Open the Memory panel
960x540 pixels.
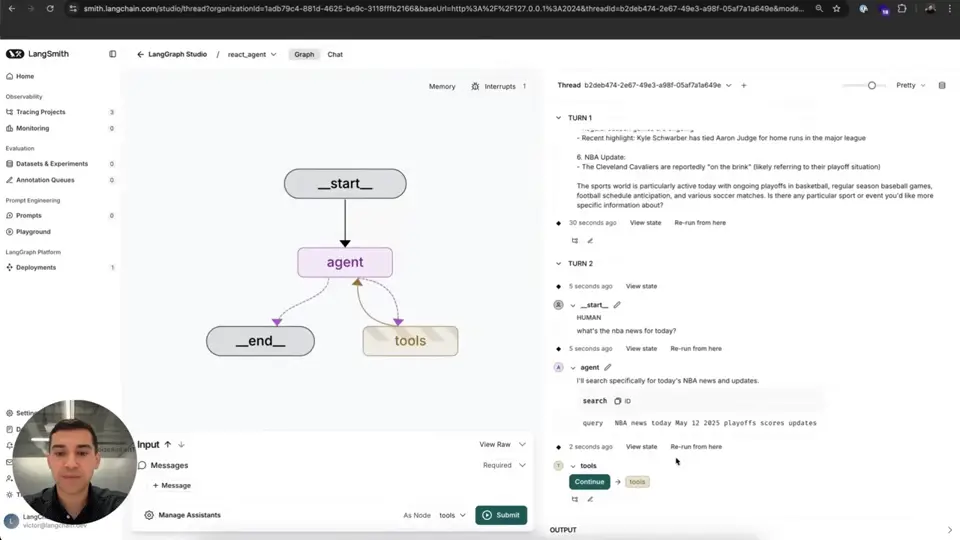click(442, 86)
